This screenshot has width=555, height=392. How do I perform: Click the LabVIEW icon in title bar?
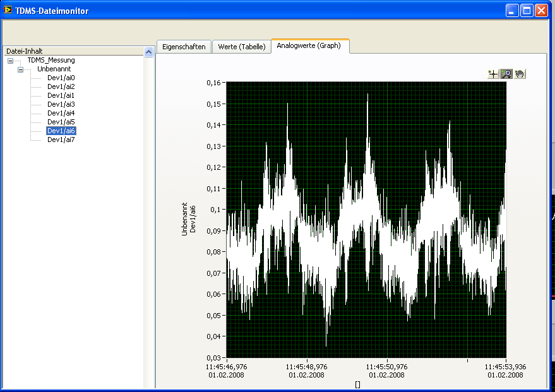coord(8,10)
